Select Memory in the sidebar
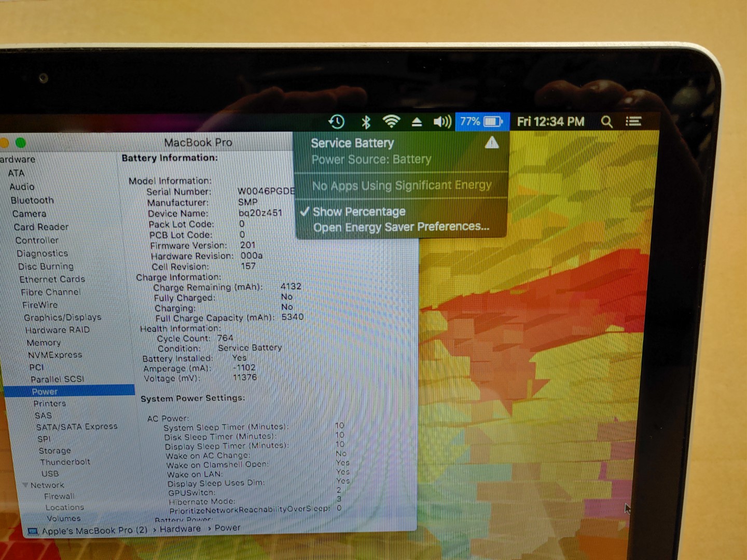747x560 pixels. click(x=44, y=343)
